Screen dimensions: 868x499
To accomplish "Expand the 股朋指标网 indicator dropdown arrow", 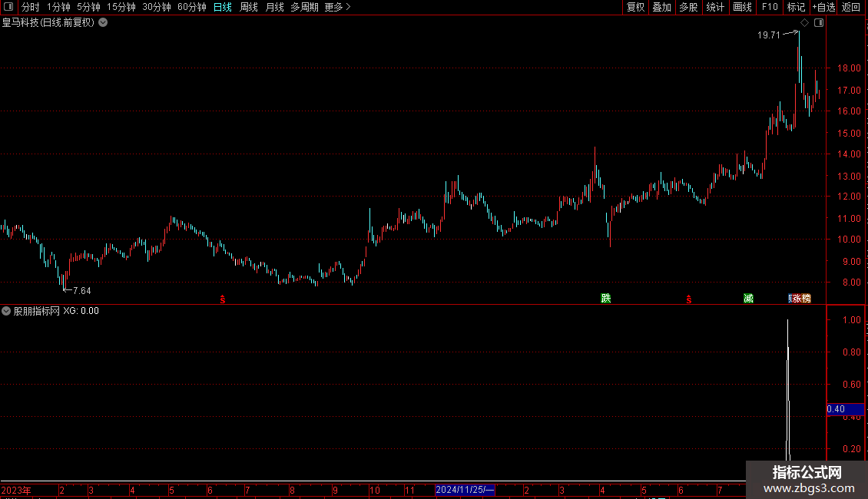I will pos(6,311).
